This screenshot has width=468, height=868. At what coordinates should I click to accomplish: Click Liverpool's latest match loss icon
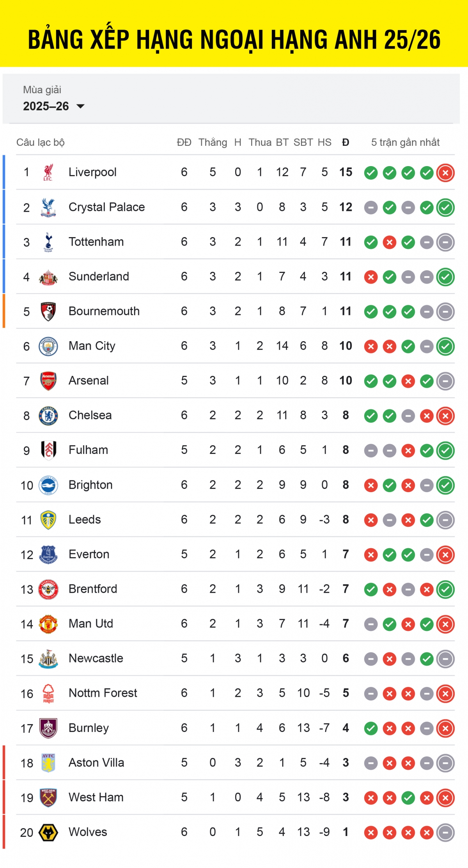[445, 173]
